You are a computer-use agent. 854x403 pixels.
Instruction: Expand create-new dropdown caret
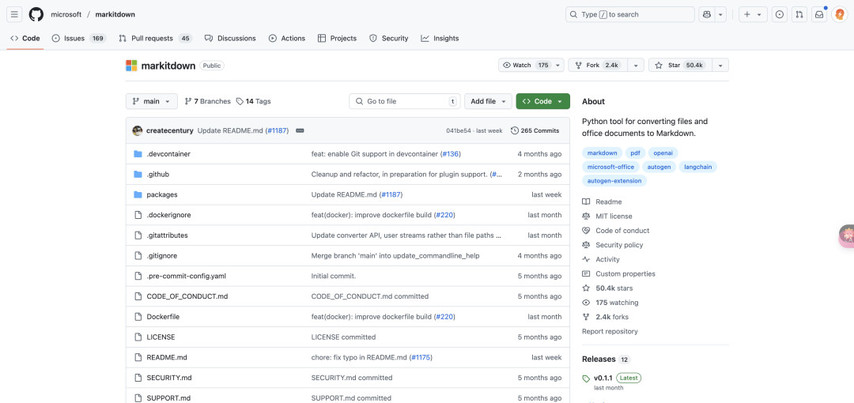pyautogui.click(x=759, y=15)
